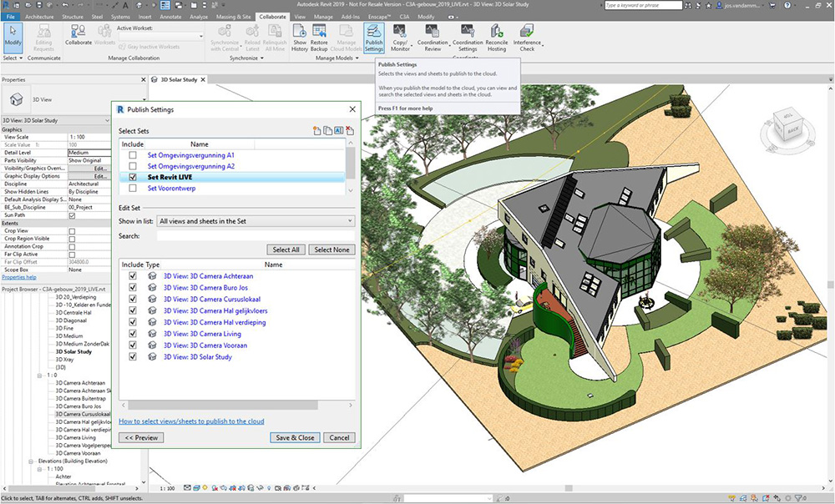Delete the selected publish set

(349, 130)
